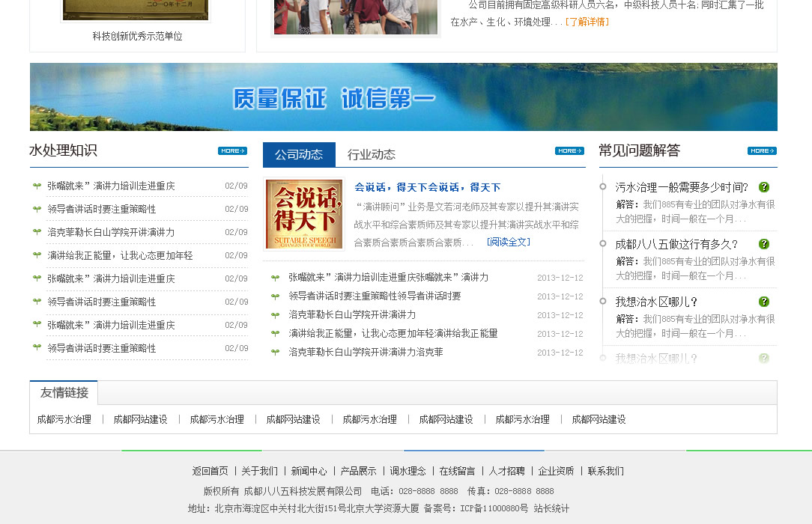The height and width of the screenshot is (524, 812).
Task: Open the [阅读全文] link in featured article
Action: click(508, 243)
